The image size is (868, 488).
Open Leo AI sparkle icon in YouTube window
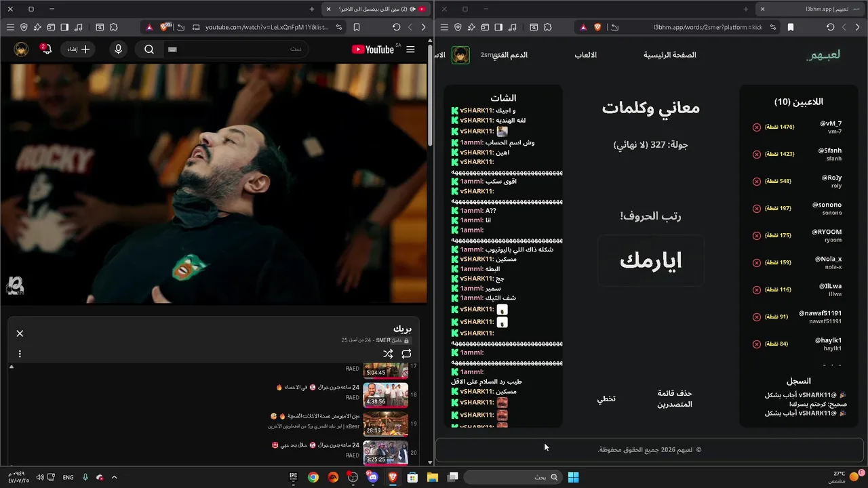click(37, 27)
